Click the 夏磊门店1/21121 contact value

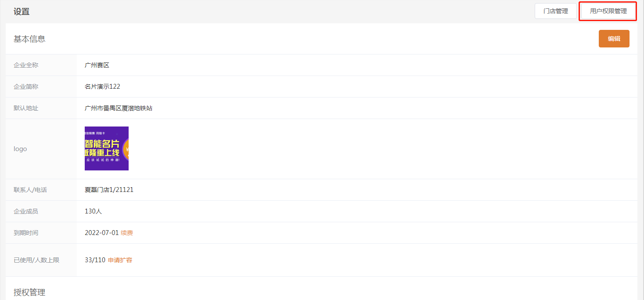tap(109, 190)
